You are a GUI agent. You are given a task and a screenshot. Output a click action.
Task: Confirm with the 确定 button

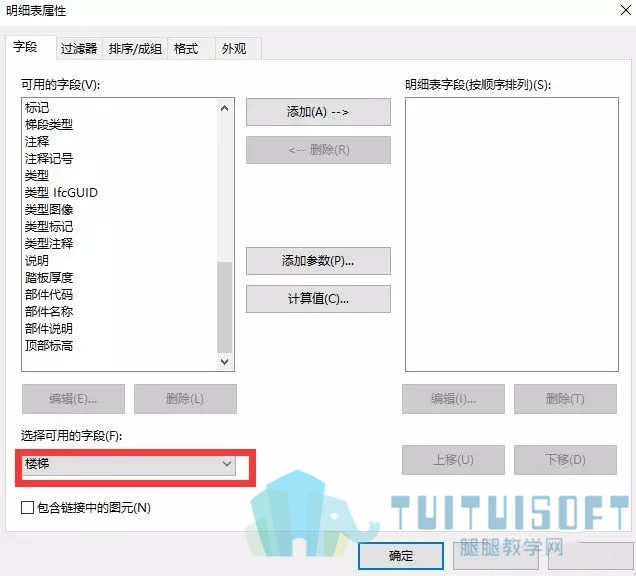click(401, 556)
